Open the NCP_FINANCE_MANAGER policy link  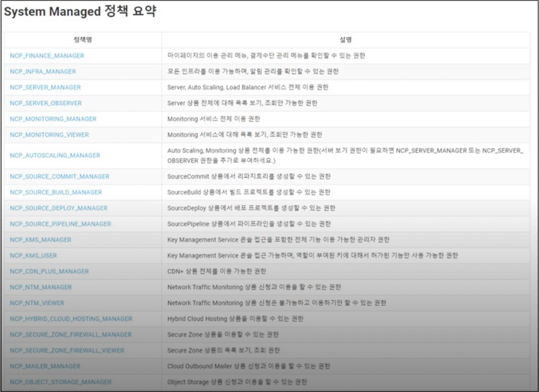[x=47, y=56]
